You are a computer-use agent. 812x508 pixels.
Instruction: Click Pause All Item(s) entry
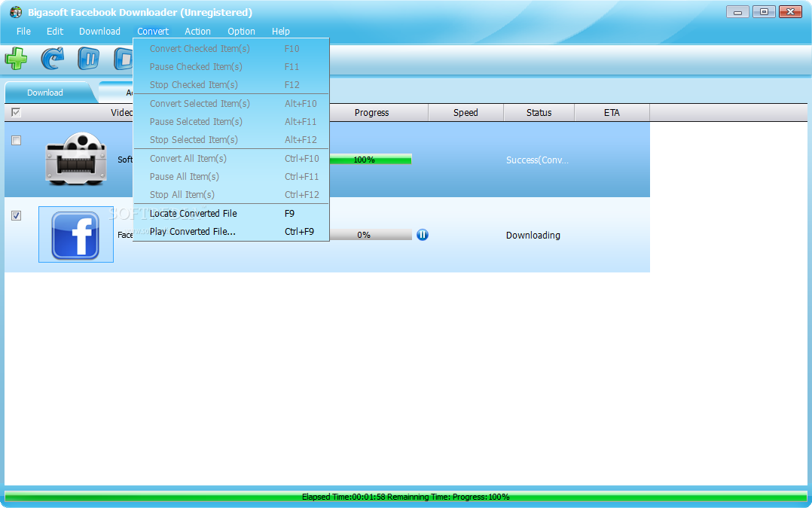(231, 176)
